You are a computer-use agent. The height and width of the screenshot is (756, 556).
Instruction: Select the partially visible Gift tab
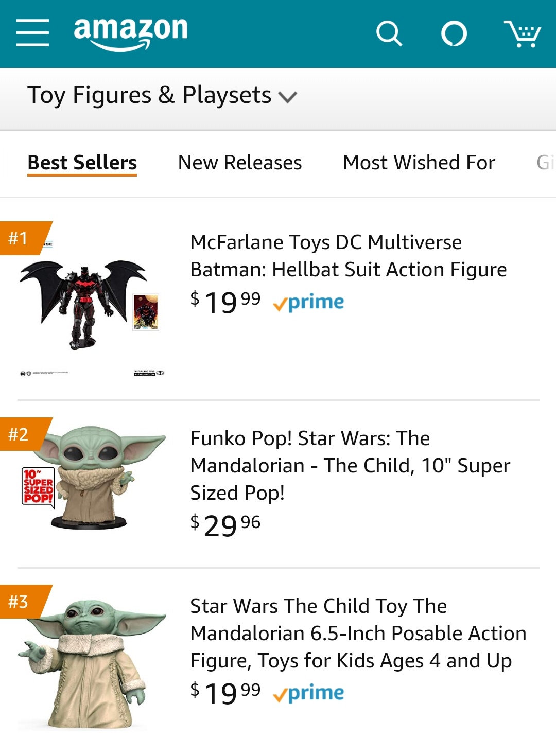(x=545, y=163)
